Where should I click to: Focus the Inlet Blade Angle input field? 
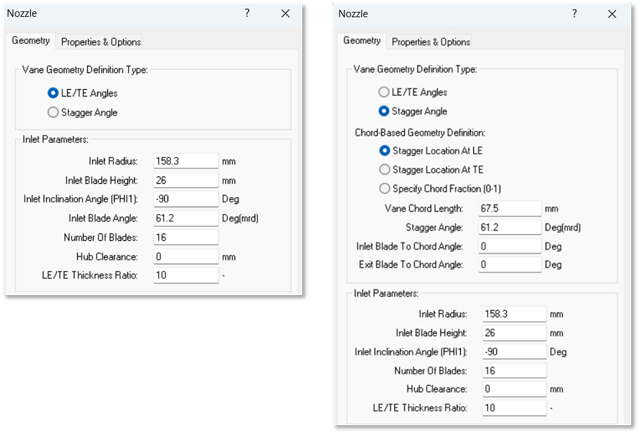click(x=185, y=217)
